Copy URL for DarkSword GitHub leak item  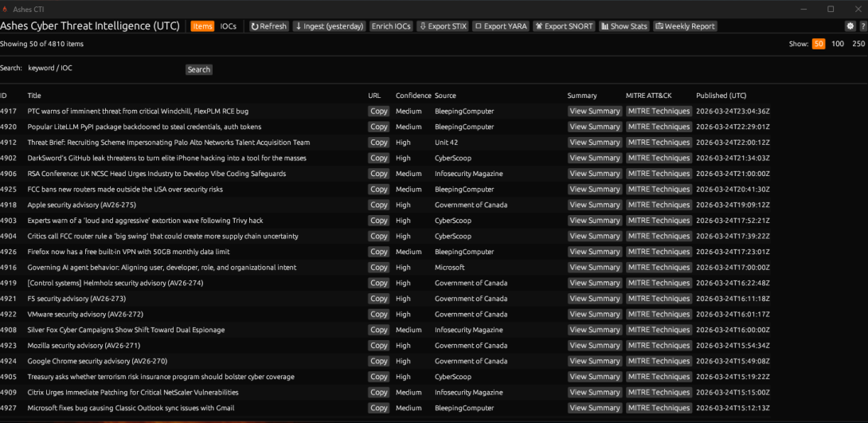pyautogui.click(x=378, y=159)
